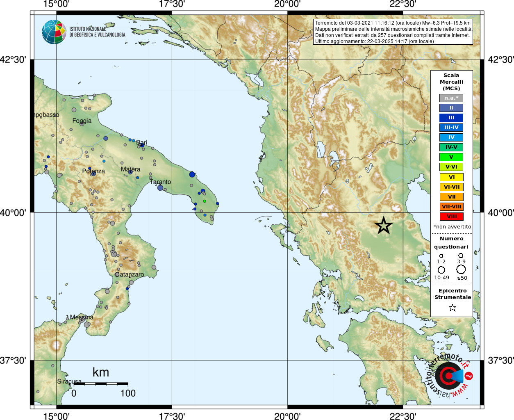
Task: Click the 1-2 questionnaires legend circle
Action: tap(441, 256)
